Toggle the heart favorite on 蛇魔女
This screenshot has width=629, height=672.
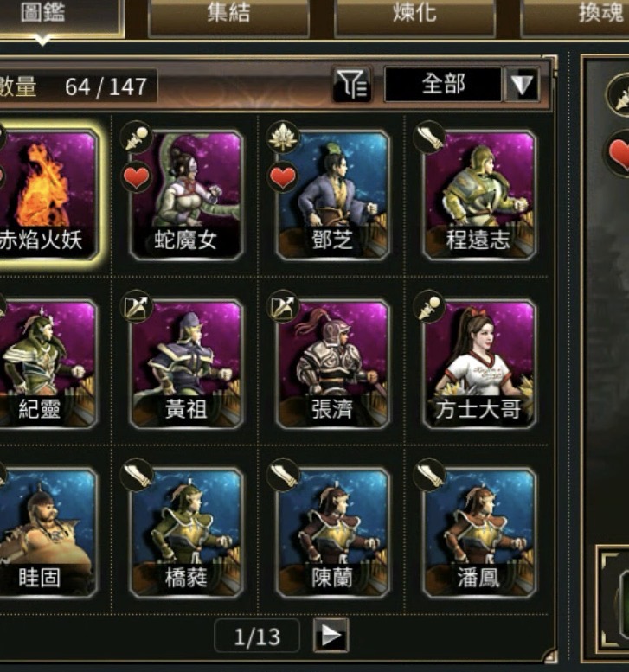[x=137, y=177]
